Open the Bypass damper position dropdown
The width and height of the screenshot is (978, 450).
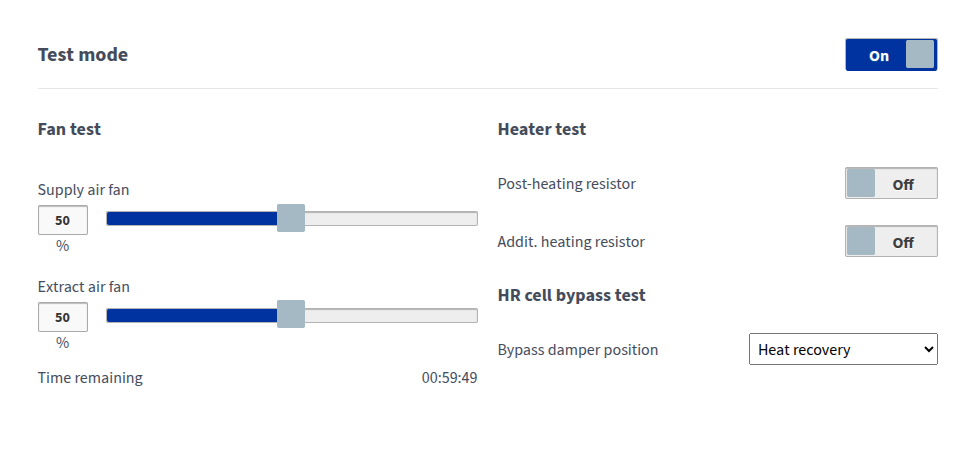[842, 350]
